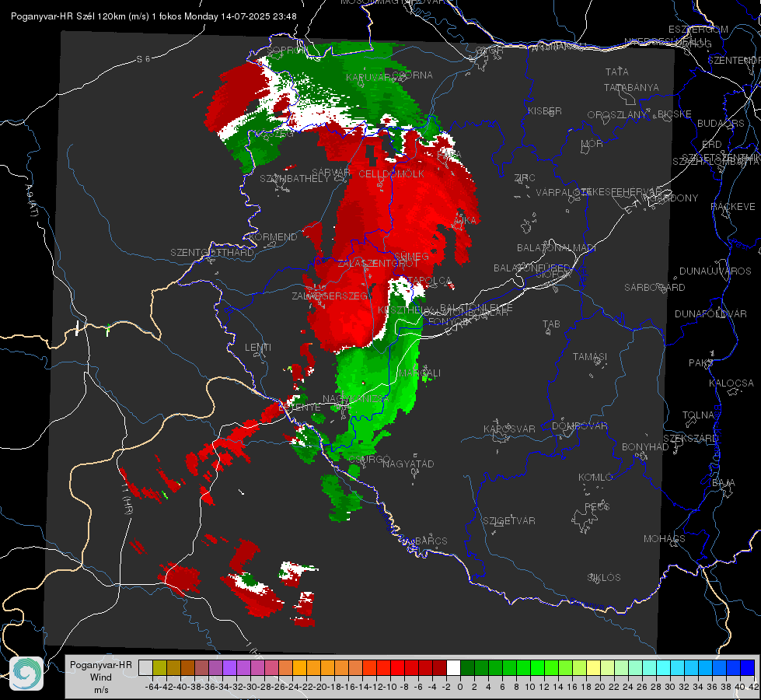Screen dimensions: 761x700
Task: Click the ZALASZENTGRÓT label
Action: [378, 264]
